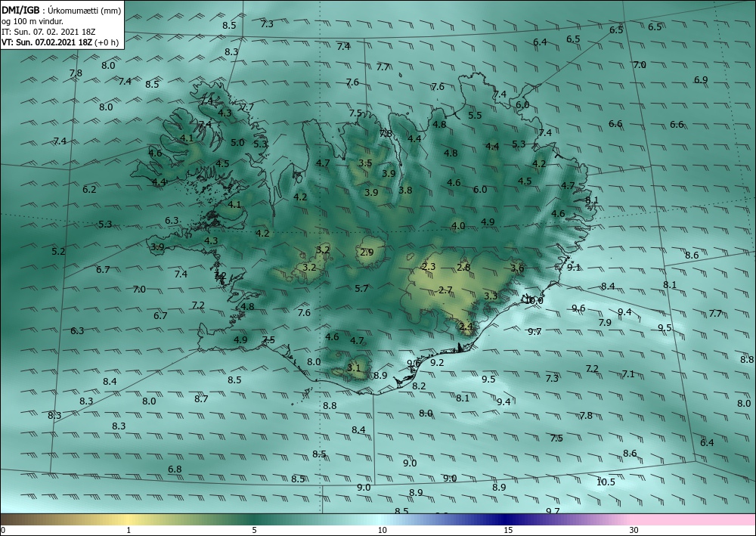The width and height of the screenshot is (756, 536).
Task: Click the 9.2 value on the map
Action: pos(437,362)
